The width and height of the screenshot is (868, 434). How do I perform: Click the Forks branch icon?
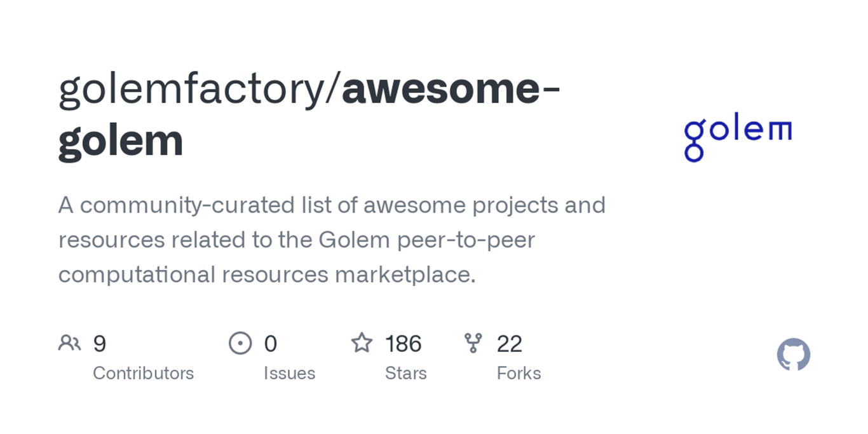click(x=473, y=343)
